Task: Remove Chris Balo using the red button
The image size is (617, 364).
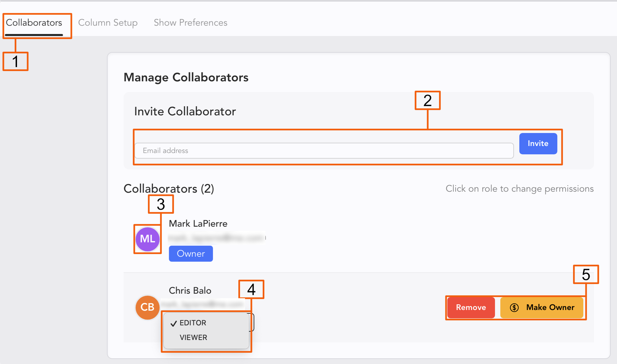Action: [x=471, y=307]
